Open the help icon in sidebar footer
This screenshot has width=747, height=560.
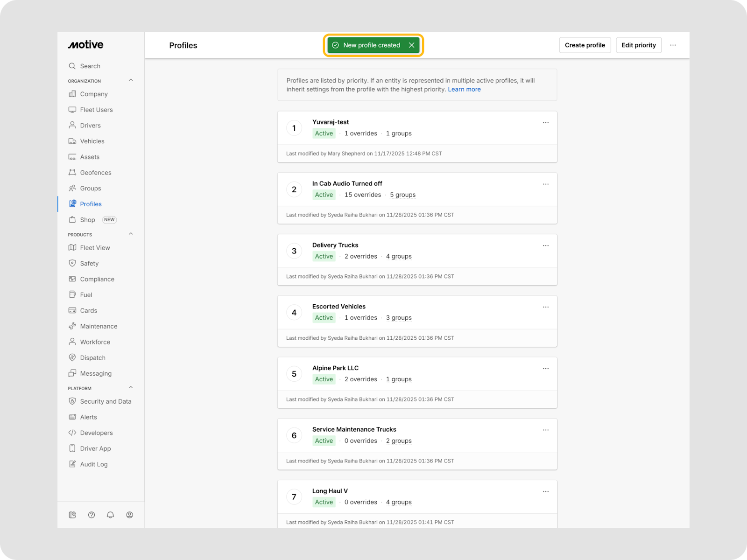point(92,515)
